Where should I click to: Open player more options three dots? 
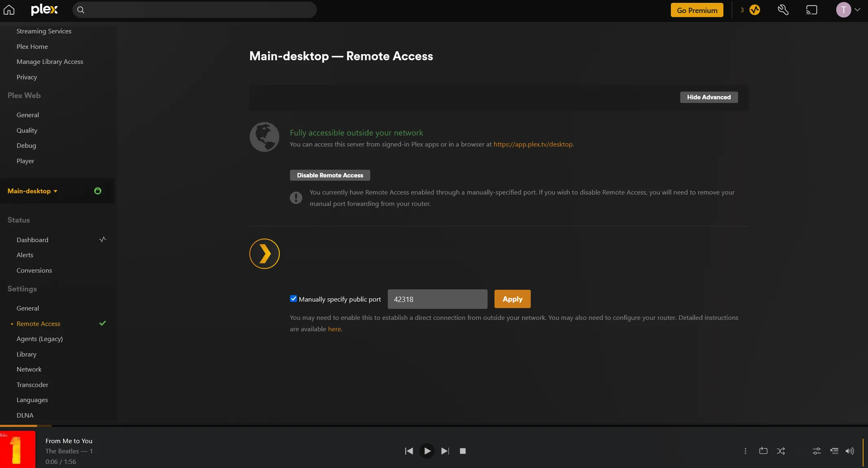[745, 451]
